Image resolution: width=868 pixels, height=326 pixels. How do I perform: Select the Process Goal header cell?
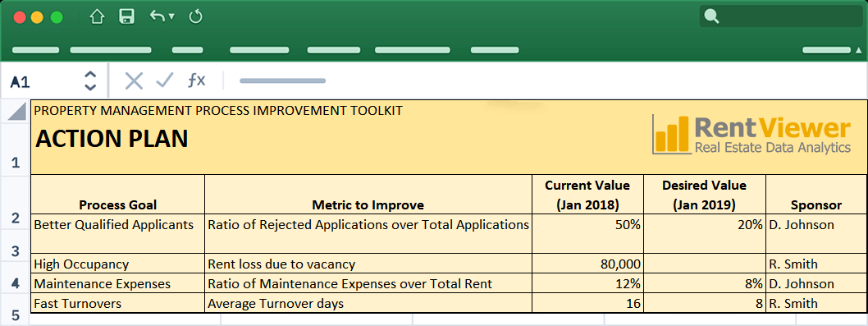[118, 194]
